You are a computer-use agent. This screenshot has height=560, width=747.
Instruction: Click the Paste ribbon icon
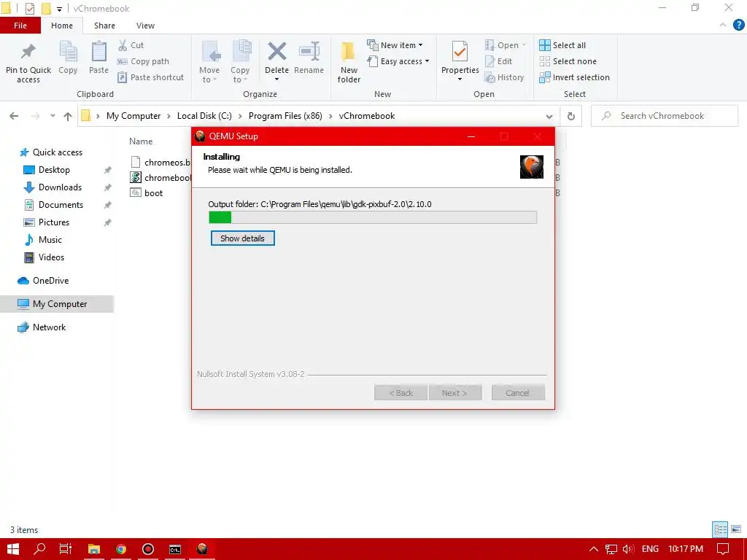coord(98,52)
